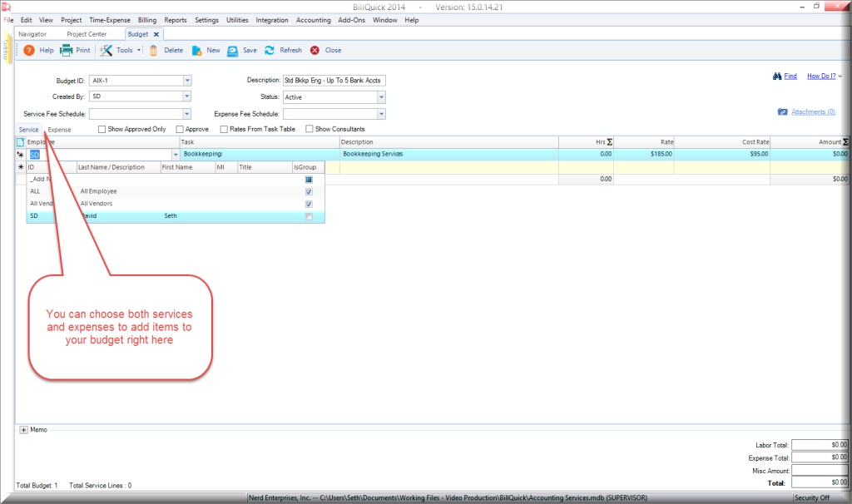Click the Labor Total field
852x504 pixels.
click(x=820, y=445)
